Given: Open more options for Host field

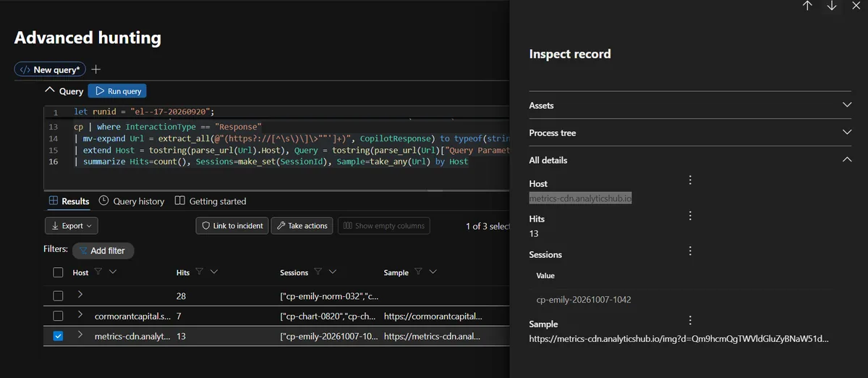Looking at the screenshot, I should (x=690, y=180).
